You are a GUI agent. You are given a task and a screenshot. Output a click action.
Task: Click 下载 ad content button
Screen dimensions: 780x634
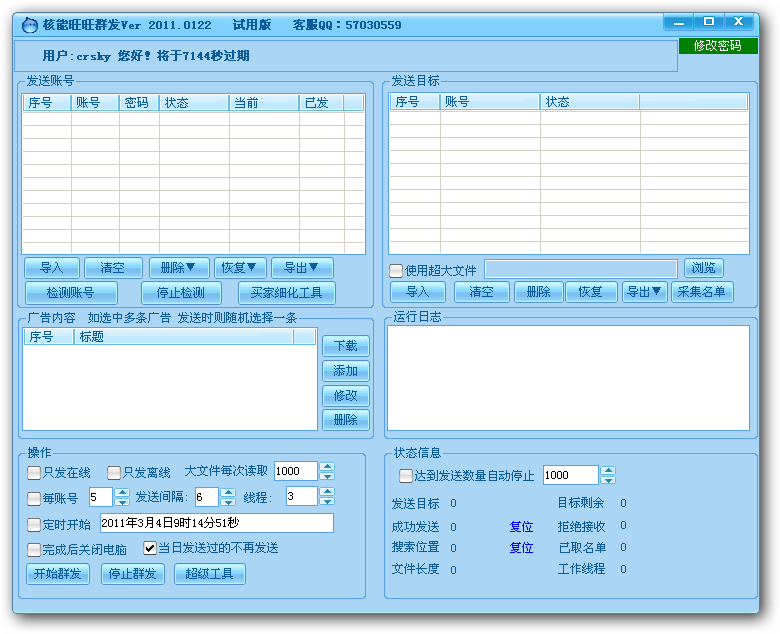pyautogui.click(x=346, y=346)
